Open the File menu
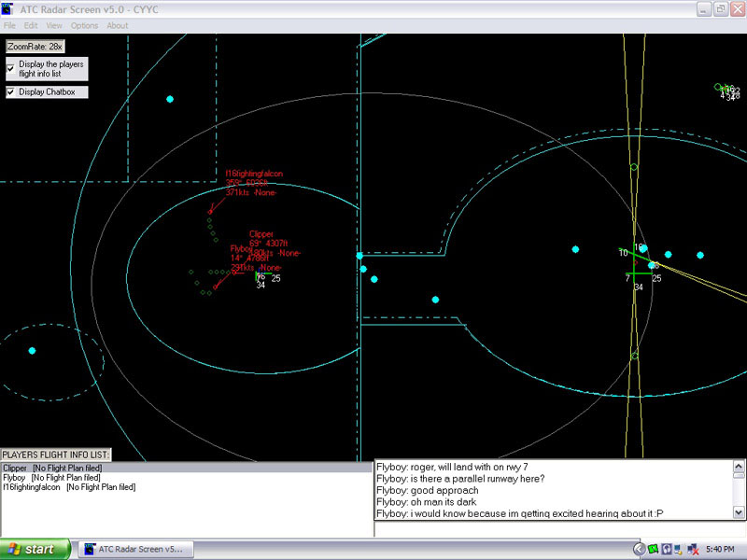 pos(9,25)
